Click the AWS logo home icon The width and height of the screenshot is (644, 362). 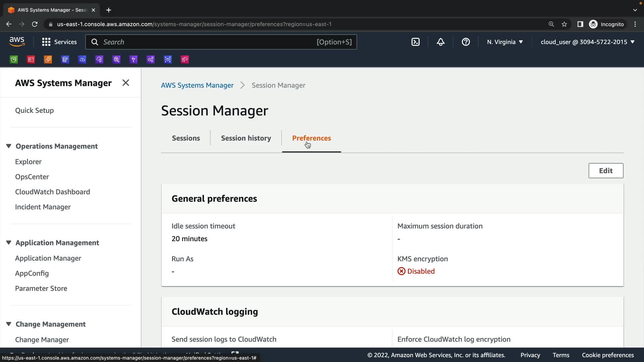(x=17, y=42)
